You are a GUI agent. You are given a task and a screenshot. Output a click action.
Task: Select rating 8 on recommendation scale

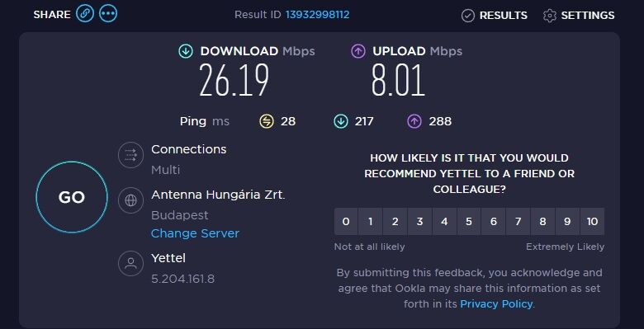[x=542, y=222]
